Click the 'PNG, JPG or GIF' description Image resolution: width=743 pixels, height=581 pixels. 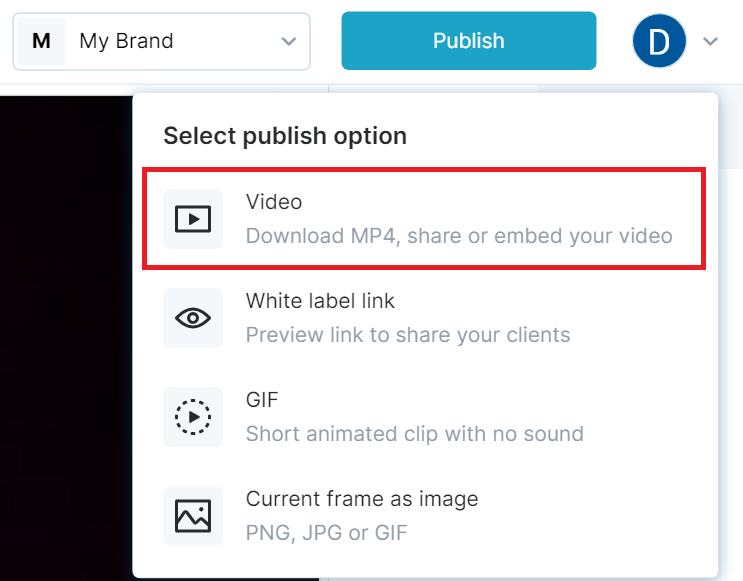[326, 532]
